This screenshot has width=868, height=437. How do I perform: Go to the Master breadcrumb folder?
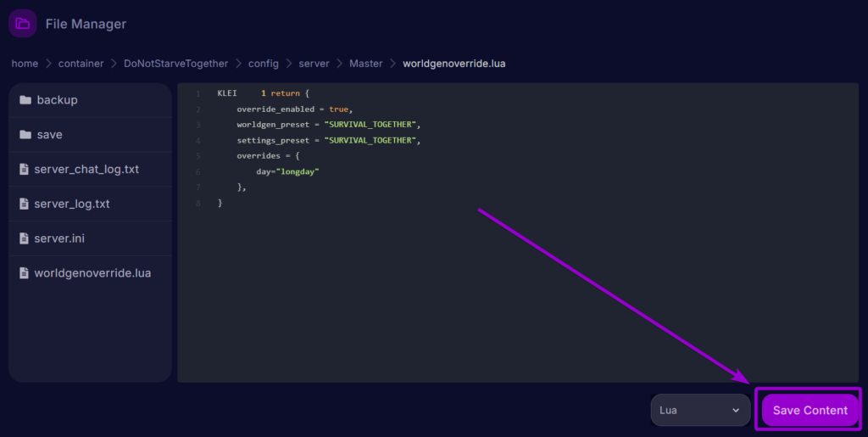365,64
